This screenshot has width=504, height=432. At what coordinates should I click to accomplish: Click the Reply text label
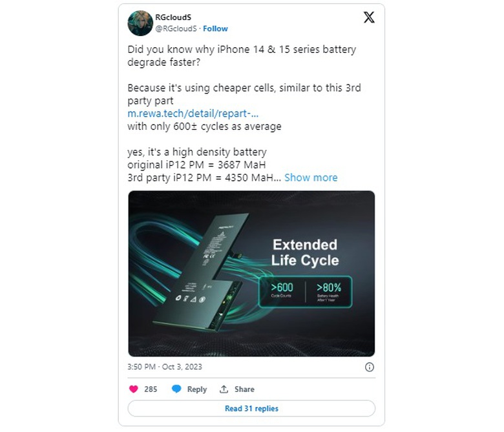tap(197, 389)
